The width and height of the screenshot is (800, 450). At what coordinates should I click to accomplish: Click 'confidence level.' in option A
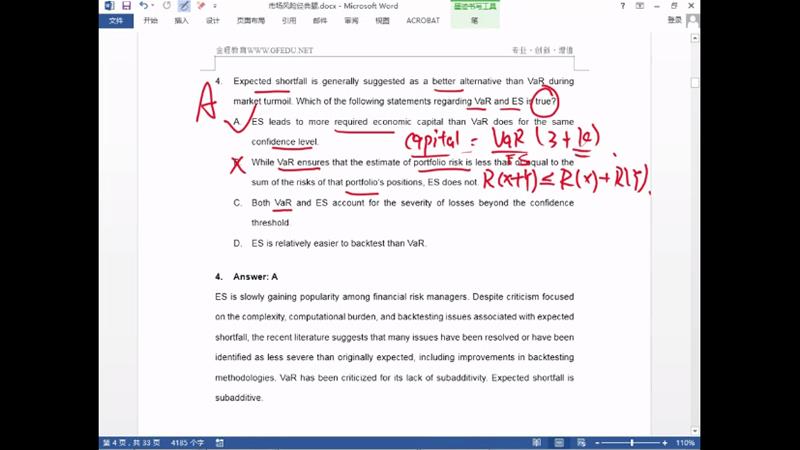[285, 142]
